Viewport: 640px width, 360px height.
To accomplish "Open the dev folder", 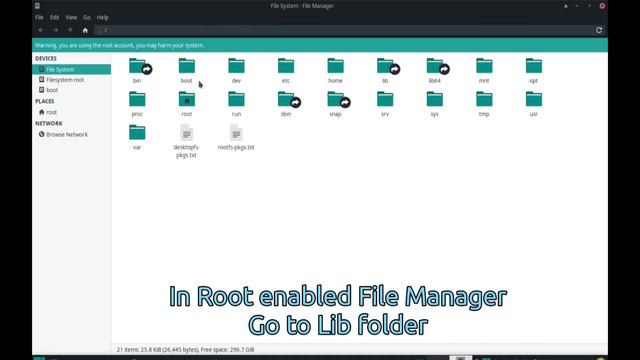I will 236,66.
